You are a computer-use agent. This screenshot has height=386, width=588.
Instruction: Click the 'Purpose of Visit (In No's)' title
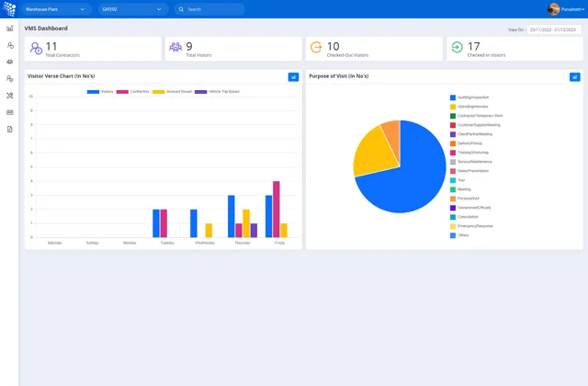click(x=339, y=76)
